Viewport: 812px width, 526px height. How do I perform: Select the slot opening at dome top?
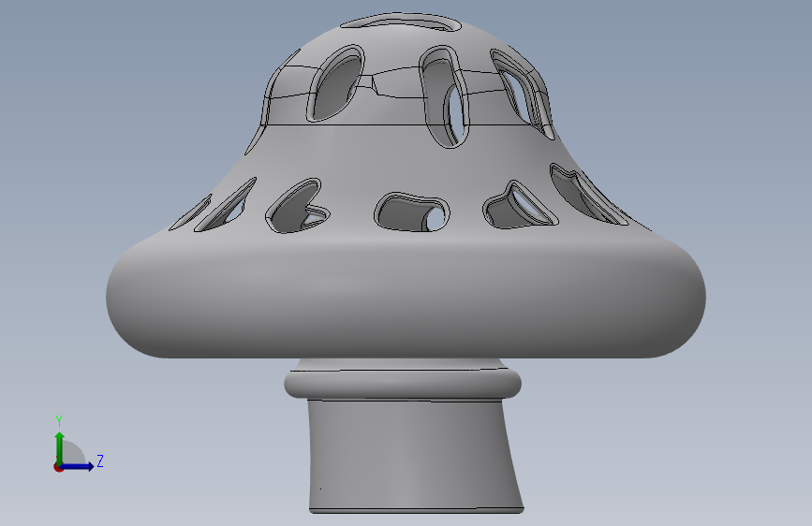coord(400,22)
